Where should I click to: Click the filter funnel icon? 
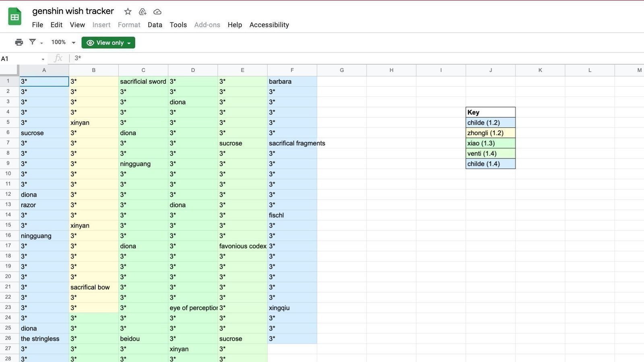(33, 42)
